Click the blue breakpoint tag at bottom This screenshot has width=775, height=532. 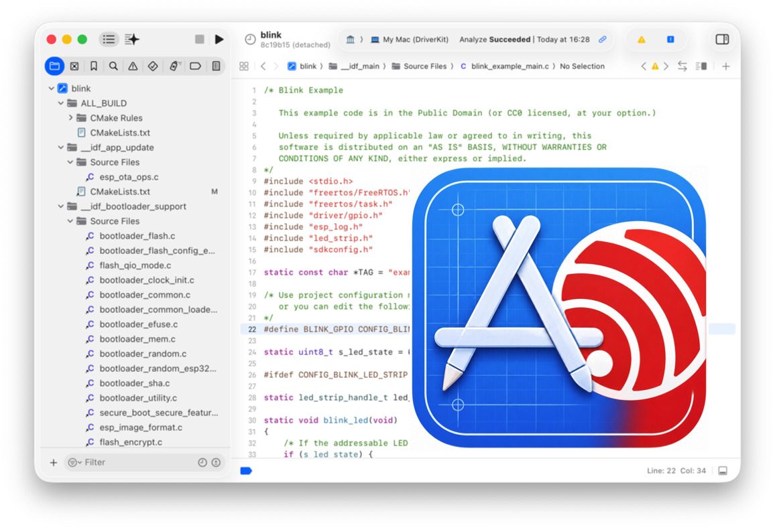click(246, 471)
